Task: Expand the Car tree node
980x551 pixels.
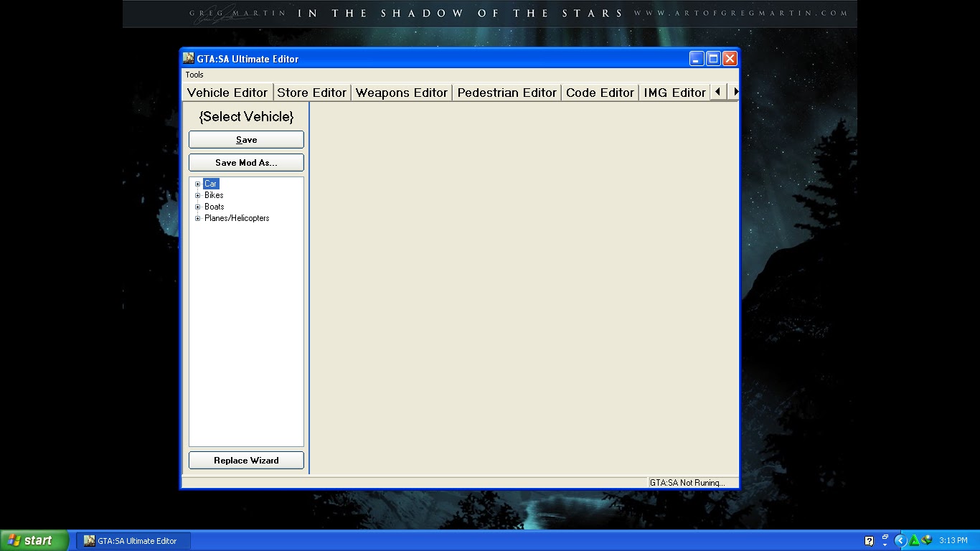Action: [198, 184]
